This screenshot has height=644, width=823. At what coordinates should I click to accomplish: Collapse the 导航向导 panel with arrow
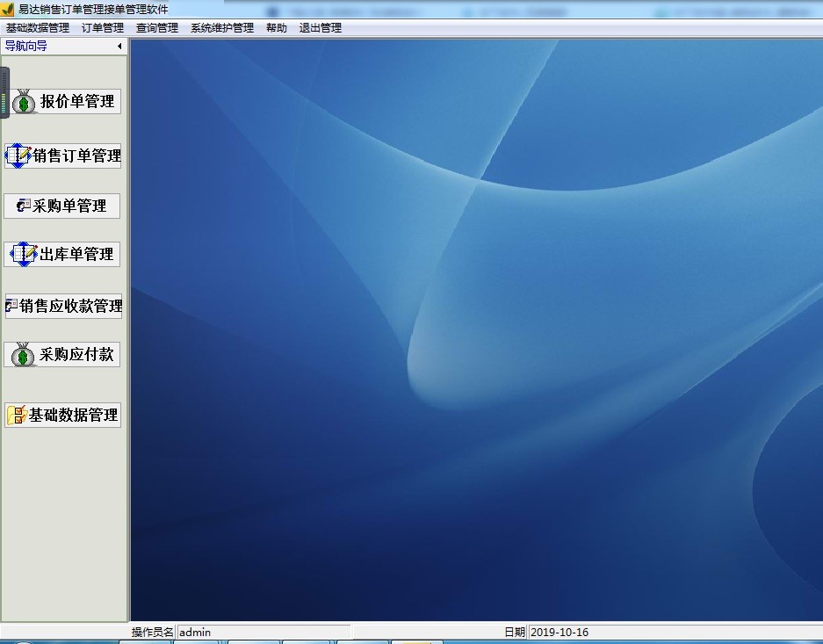click(119, 46)
